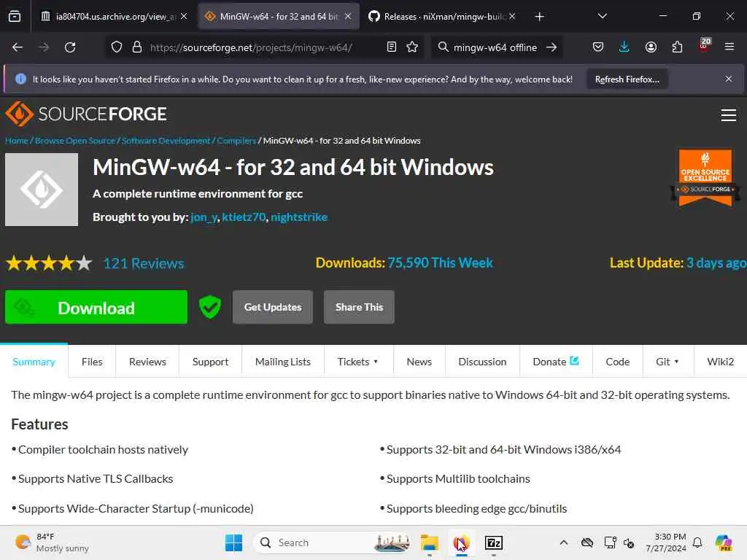Open ktietz70 contributor profile
Screen dimensions: 747x560
[244, 217]
